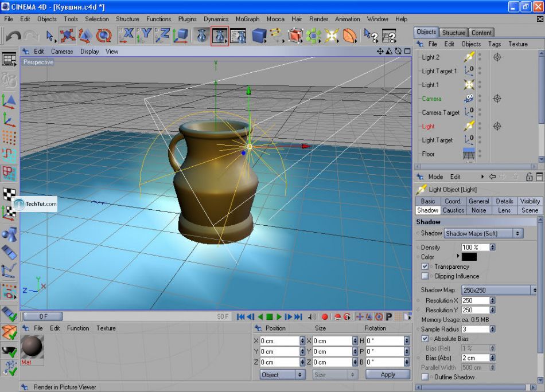Open Shadow Map resolution dropdown
Screen dimensions: 545x392
(x=499, y=290)
